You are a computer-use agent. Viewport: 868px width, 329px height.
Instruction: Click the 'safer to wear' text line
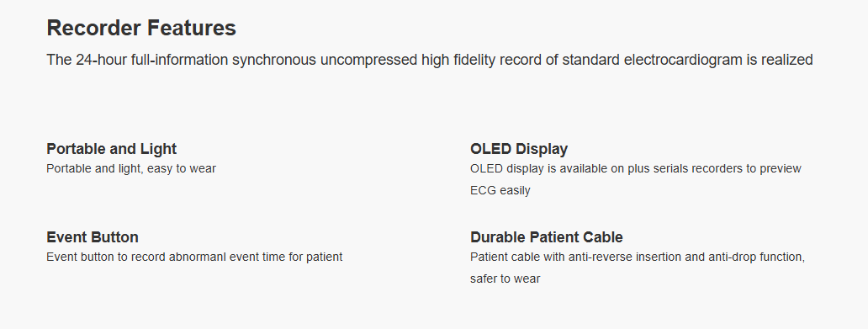pyautogui.click(x=505, y=279)
